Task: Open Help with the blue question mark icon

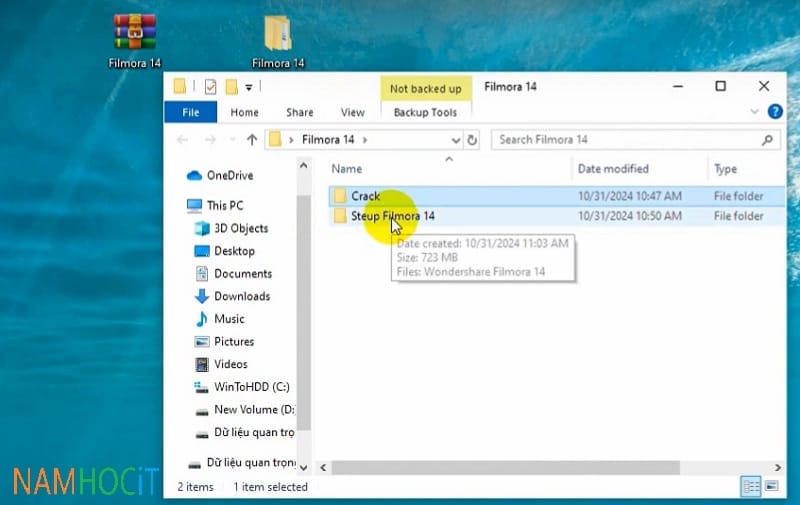Action: point(775,111)
